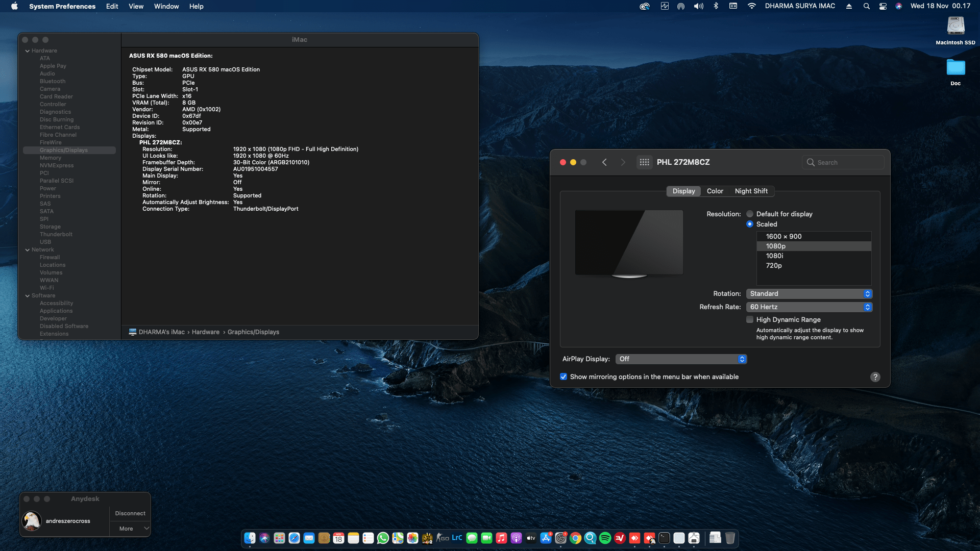Open the AirPlay Display dropdown
Screen dimensions: 980x551
point(681,359)
